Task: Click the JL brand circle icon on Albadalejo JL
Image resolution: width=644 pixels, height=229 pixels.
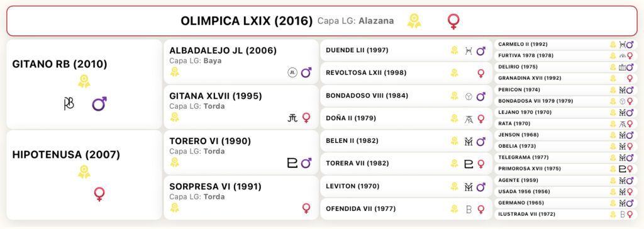Action: 292,73
